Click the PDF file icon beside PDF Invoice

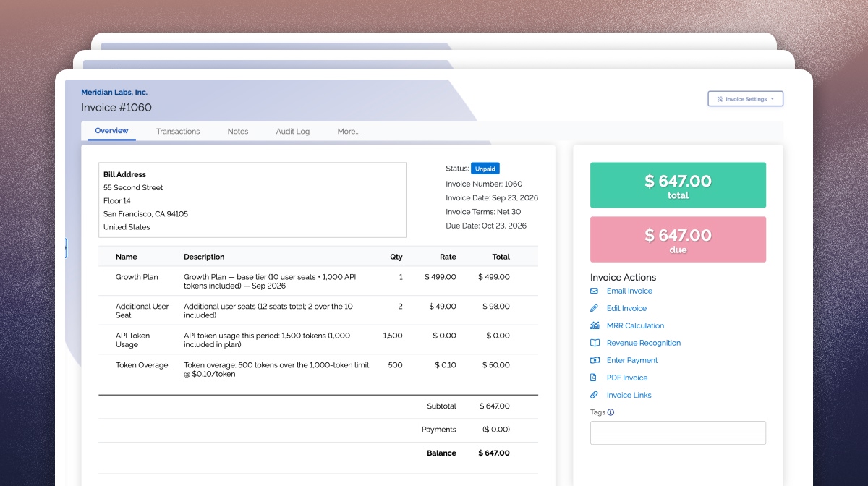pos(594,378)
